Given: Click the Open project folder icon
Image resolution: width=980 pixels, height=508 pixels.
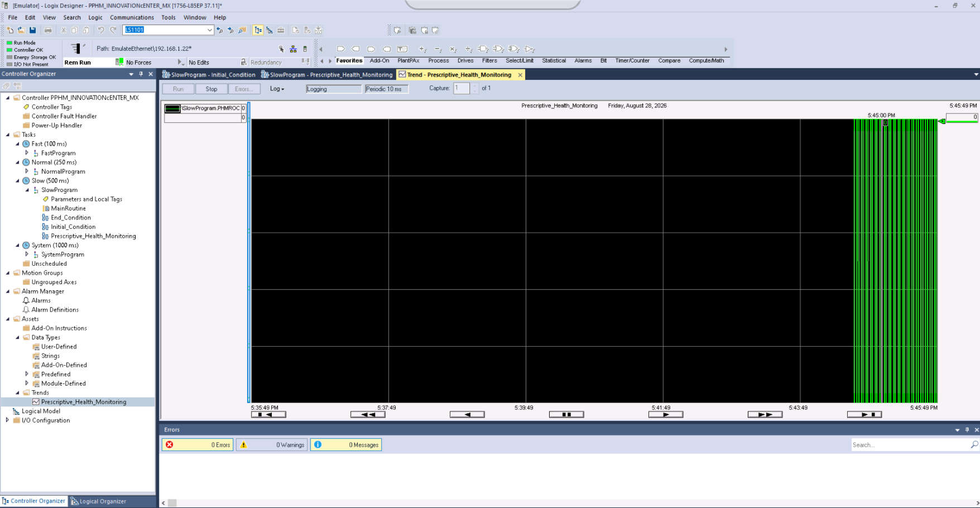Looking at the screenshot, I should point(21,30).
